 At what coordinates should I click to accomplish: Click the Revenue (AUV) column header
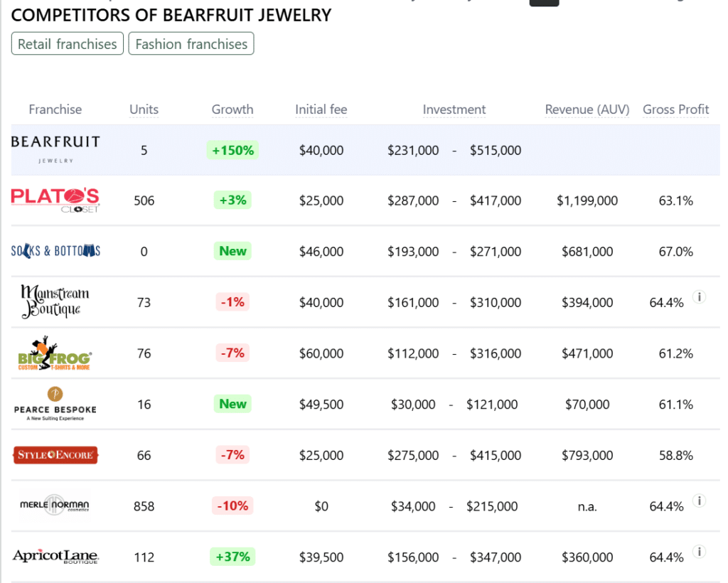click(587, 109)
